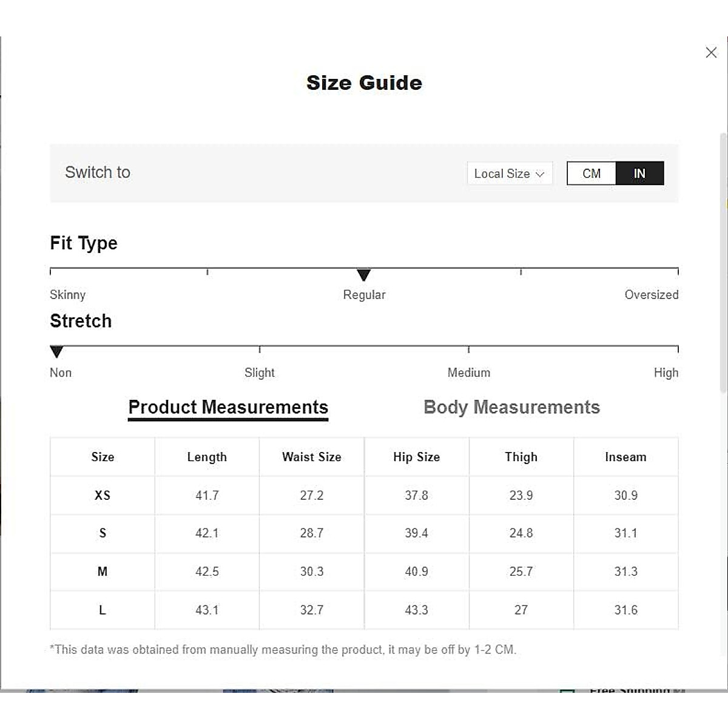728x728 pixels.
Task: Click the Local Size chevron arrow
Action: [x=540, y=174]
